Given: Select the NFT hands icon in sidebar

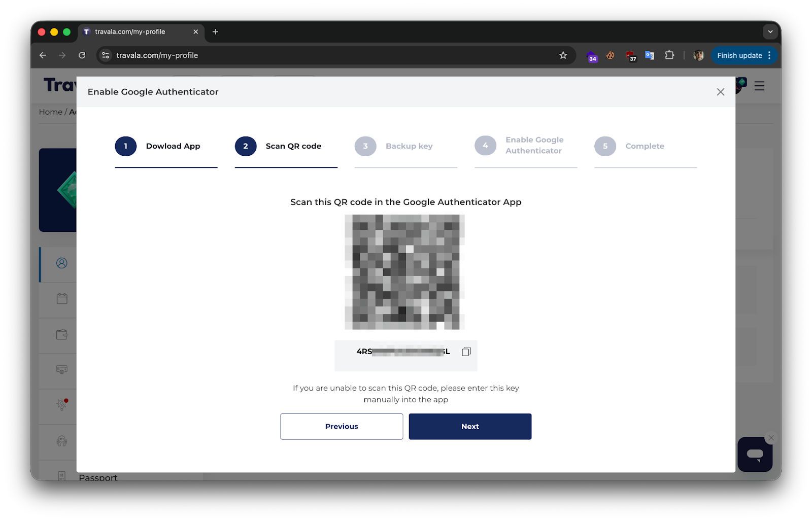Looking at the screenshot, I should [x=61, y=442].
